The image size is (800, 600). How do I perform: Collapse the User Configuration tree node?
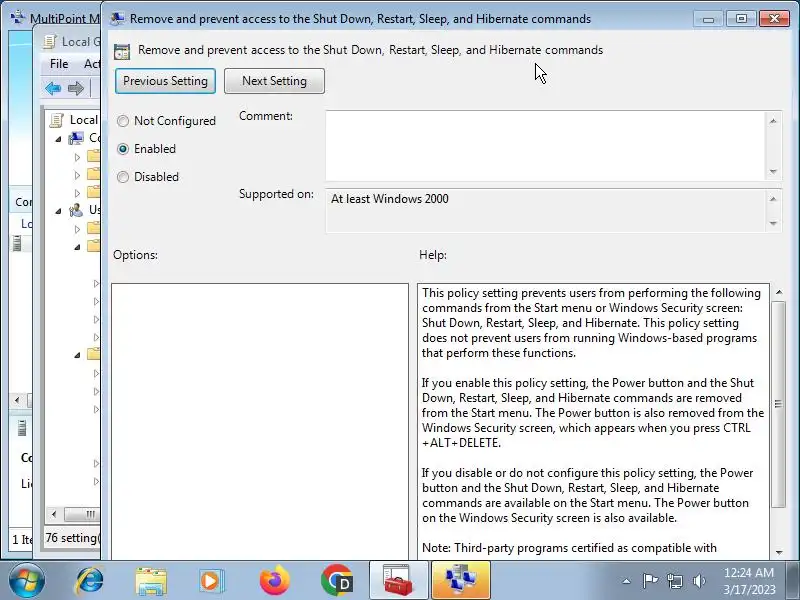click(59, 211)
